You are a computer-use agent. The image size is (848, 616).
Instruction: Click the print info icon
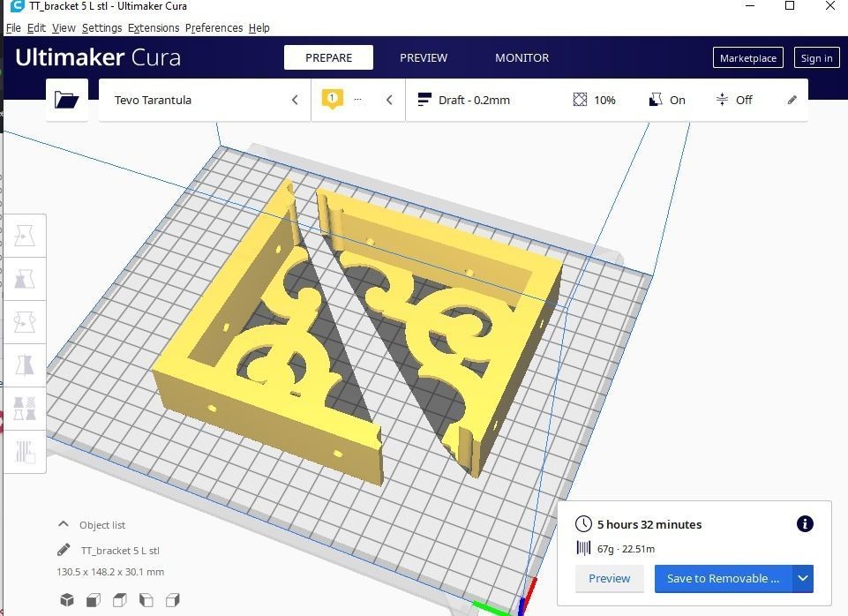805,523
